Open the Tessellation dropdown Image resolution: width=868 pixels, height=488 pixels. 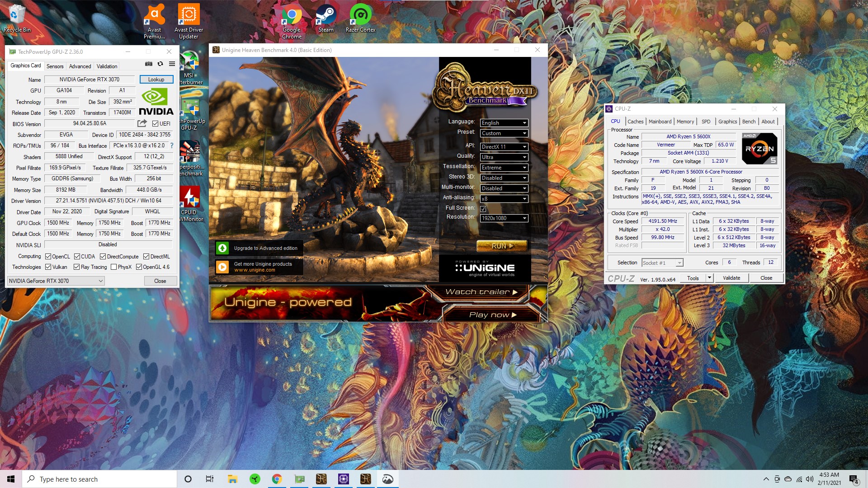click(x=504, y=167)
